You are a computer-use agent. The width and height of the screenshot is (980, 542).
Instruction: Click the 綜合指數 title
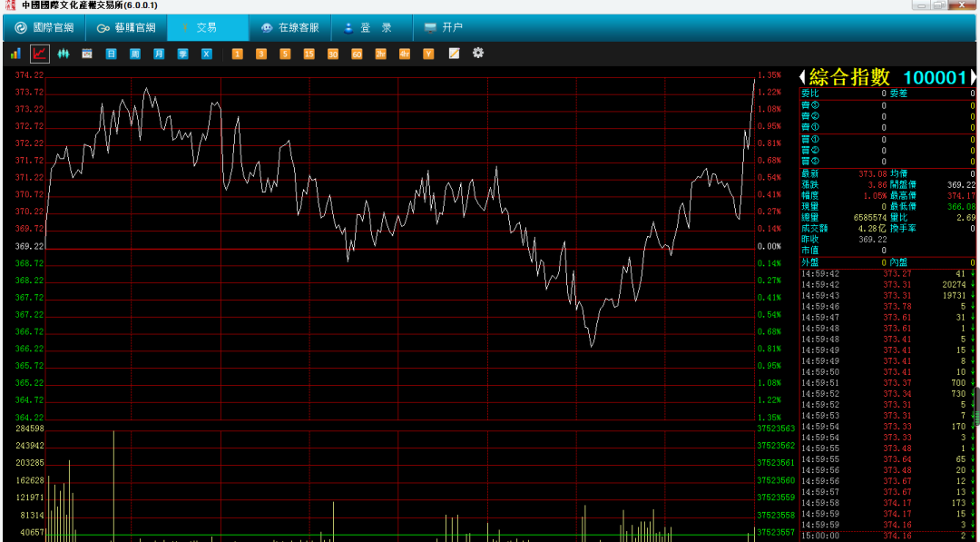(x=849, y=77)
